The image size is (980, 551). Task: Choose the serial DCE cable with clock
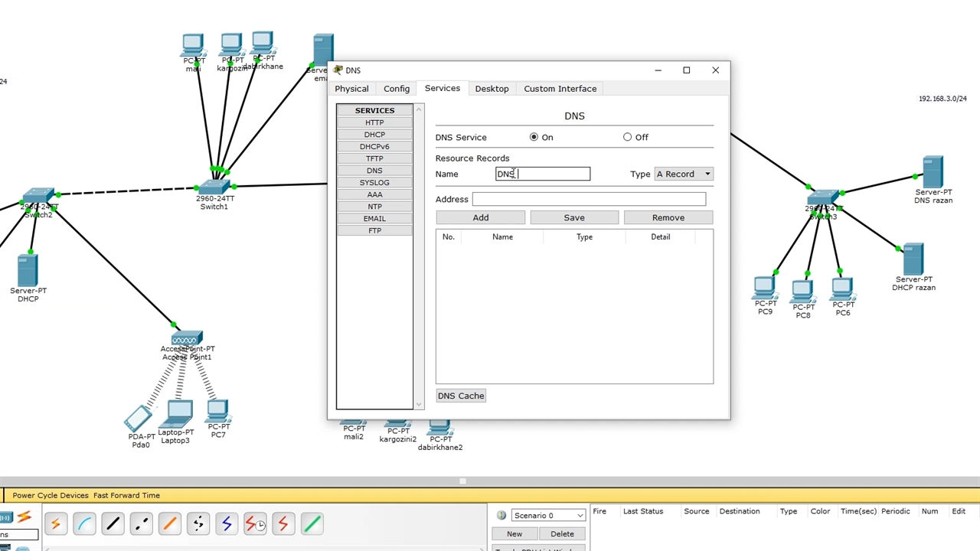pyautogui.click(x=255, y=524)
